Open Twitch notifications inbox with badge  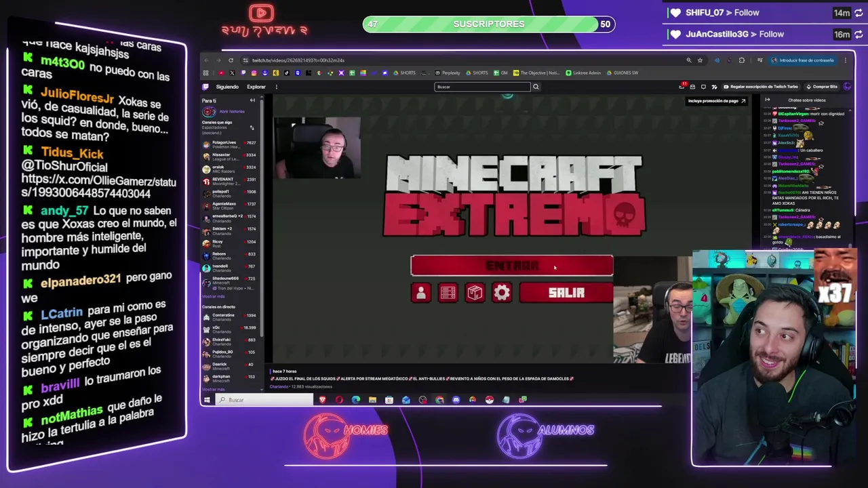(x=682, y=86)
